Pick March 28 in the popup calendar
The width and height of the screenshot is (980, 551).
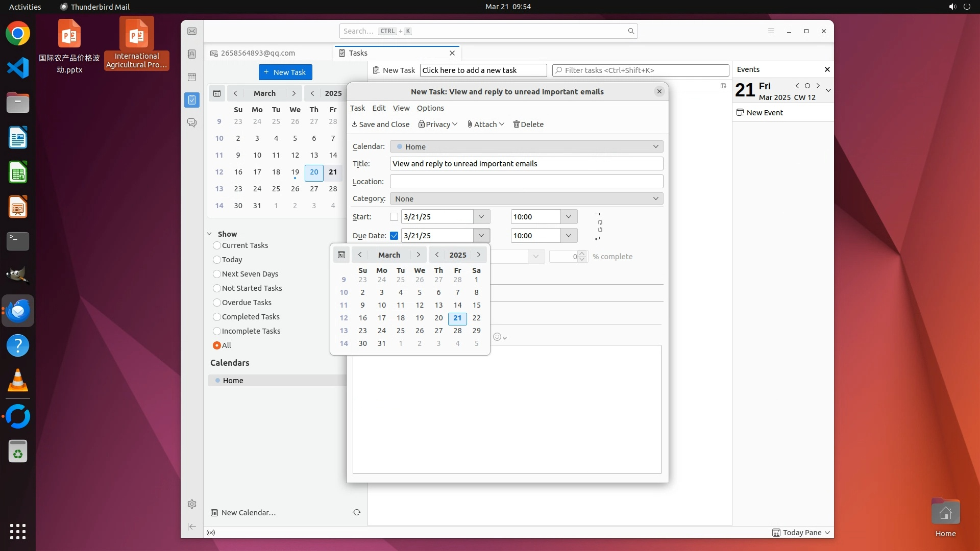pos(457,331)
